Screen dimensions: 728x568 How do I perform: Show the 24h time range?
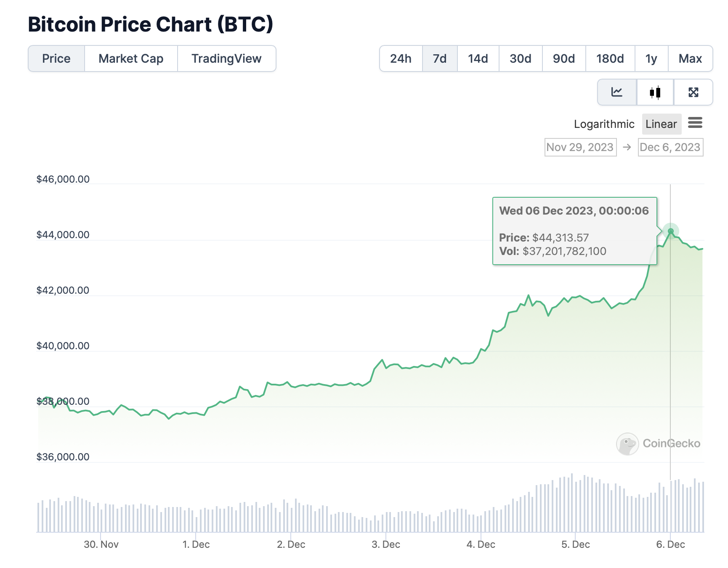(x=401, y=58)
